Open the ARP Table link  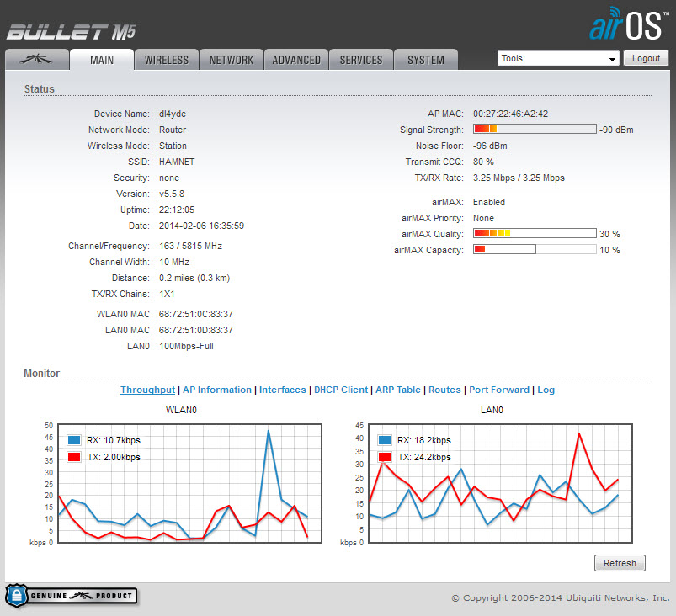click(x=398, y=390)
